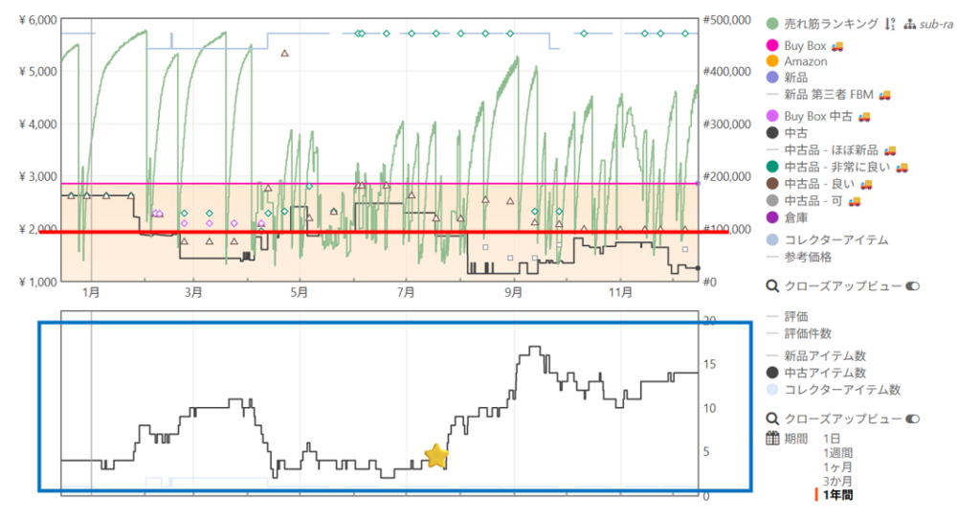Click the magnifier icon in upper クローズアップビュー
980x522 pixels.
tap(773, 285)
